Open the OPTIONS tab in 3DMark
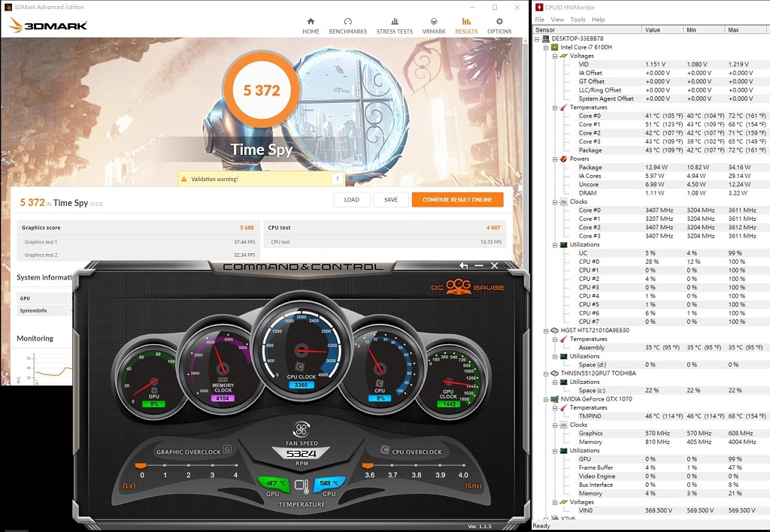The image size is (770, 532). [x=499, y=26]
